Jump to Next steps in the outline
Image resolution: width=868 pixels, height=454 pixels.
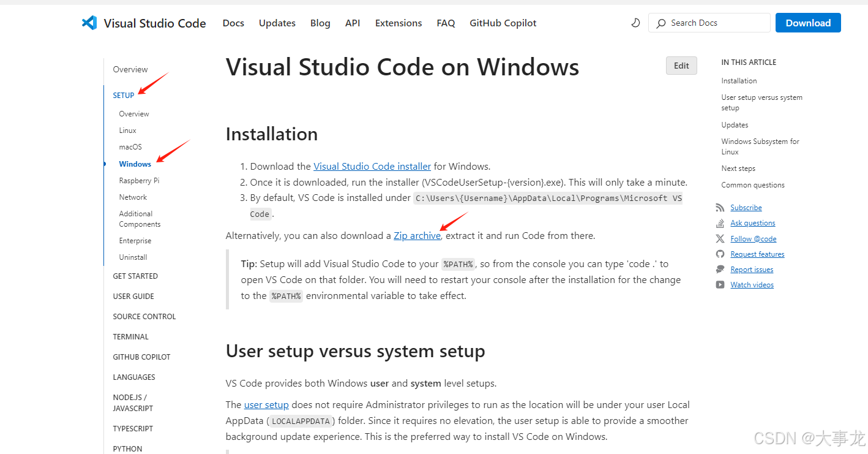pos(738,168)
